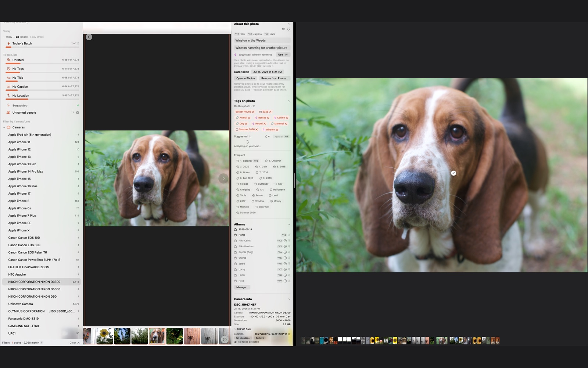Screen dimensions: 588x368
Task: Collapse the Cameras filter group
Action: click(x=4, y=127)
